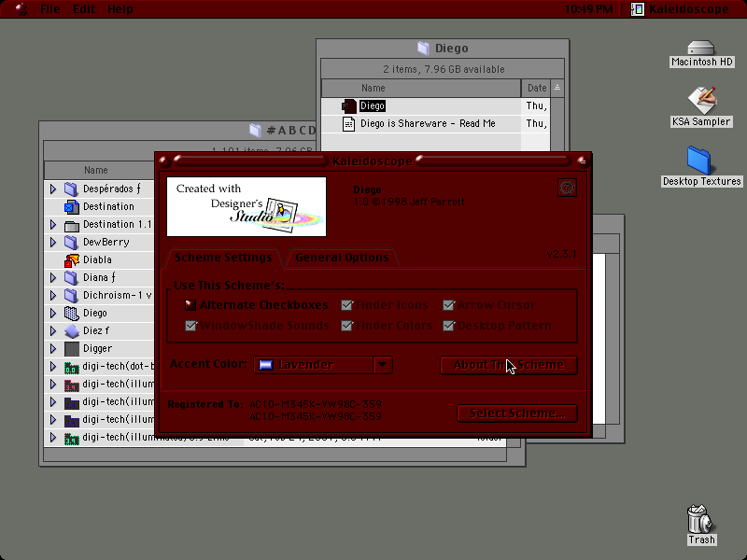This screenshot has height=560, width=747.
Task: Click Name column header in # A B C D window
Action: [100, 171]
